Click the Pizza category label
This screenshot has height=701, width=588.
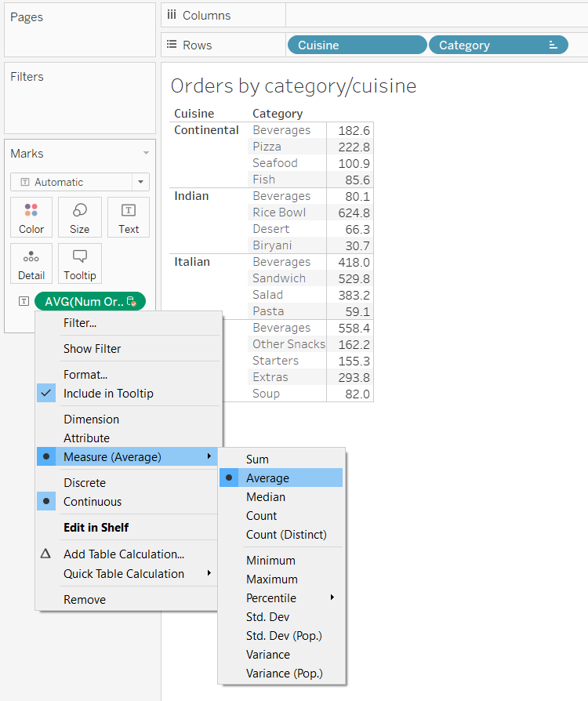pos(267,147)
